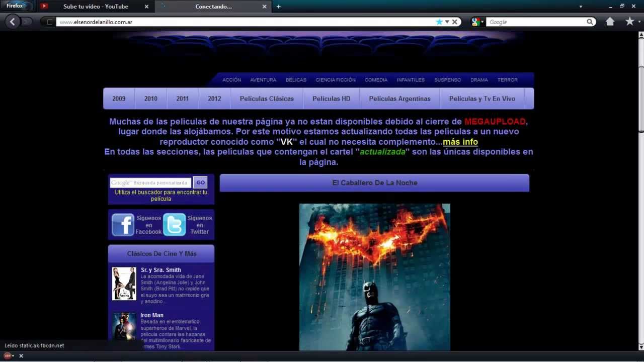Open the address bar history dropdown arrow

(x=447, y=22)
